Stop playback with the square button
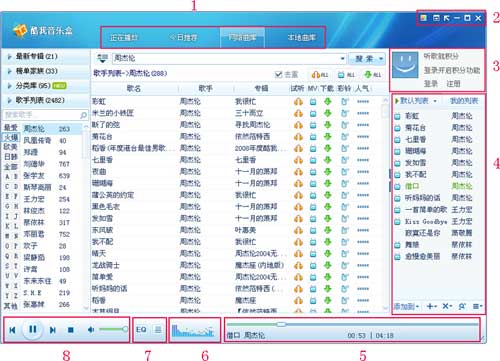This screenshot has height=361, width=500. coord(71,330)
